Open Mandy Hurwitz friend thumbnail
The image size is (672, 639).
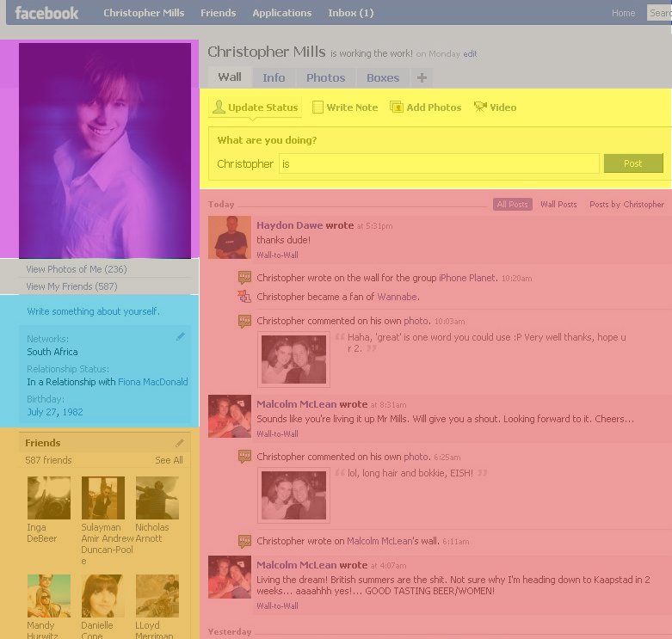[x=49, y=596]
